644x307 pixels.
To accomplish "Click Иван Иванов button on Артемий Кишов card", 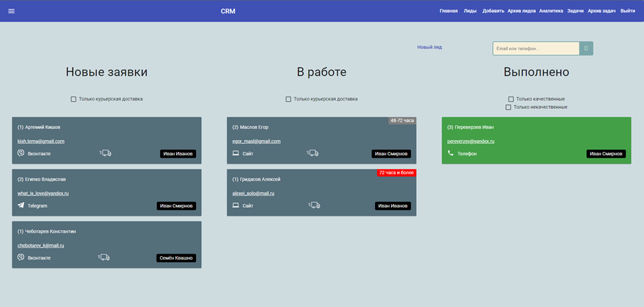I will point(178,154).
